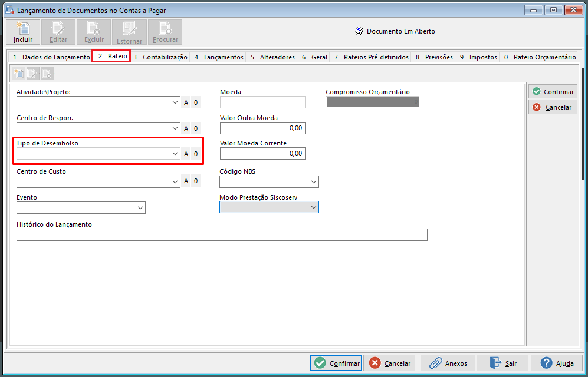Click the small edit rateio icon
Viewport: 588px width, 377px height.
[33, 74]
